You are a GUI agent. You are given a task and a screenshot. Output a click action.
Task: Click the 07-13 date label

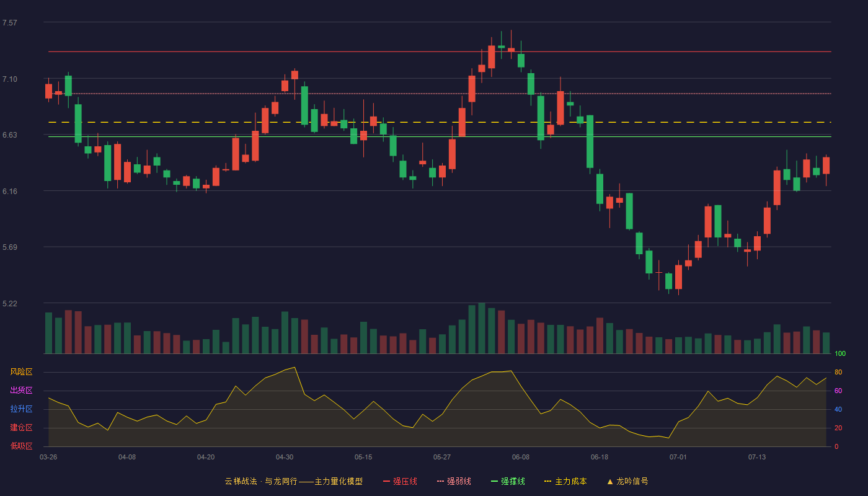point(757,457)
